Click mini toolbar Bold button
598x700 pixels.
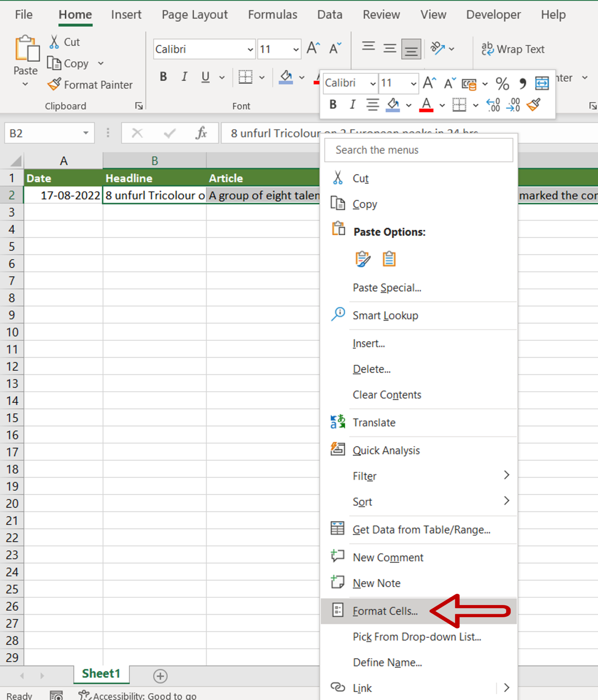coord(333,104)
